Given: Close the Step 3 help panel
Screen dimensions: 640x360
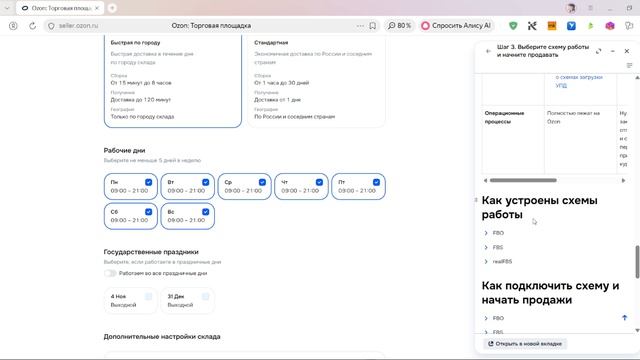Looking at the screenshot, I should tap(627, 51).
